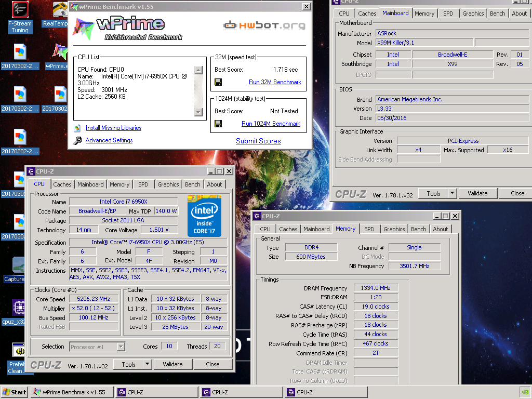The width and height of the screenshot is (532, 399).
Task: Switch to Caches tab in CPU window
Action: click(62, 184)
